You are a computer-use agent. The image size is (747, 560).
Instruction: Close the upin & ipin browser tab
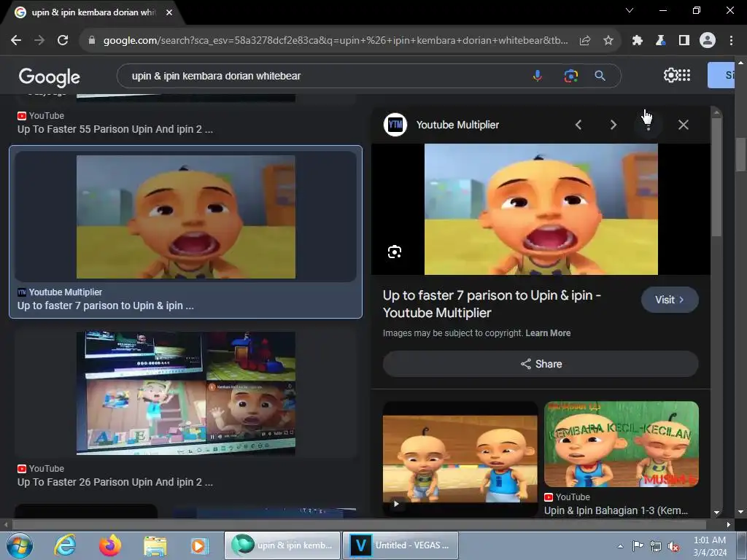coord(169,12)
